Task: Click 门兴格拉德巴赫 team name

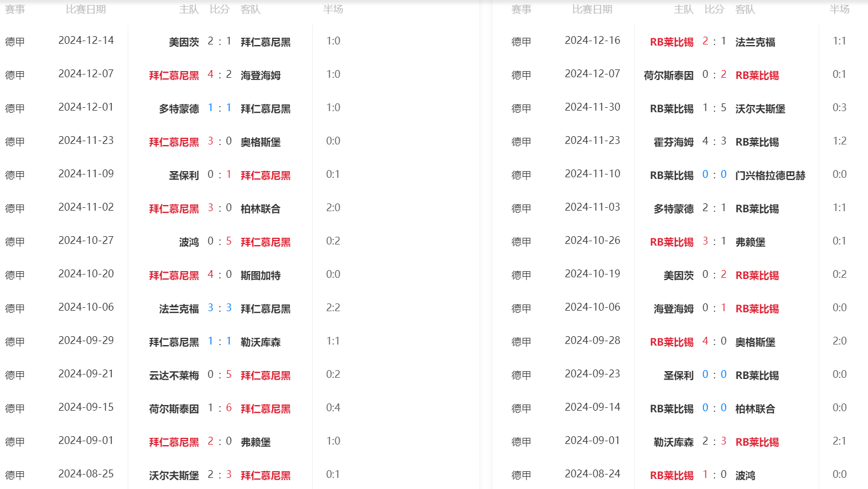Action: 770,176
